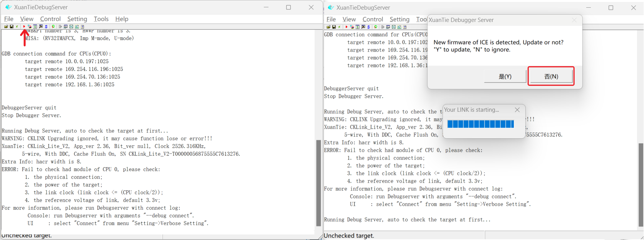The height and width of the screenshot is (240, 644).
Task: Click the open folder icon in right window toolbar
Action: (329, 27)
